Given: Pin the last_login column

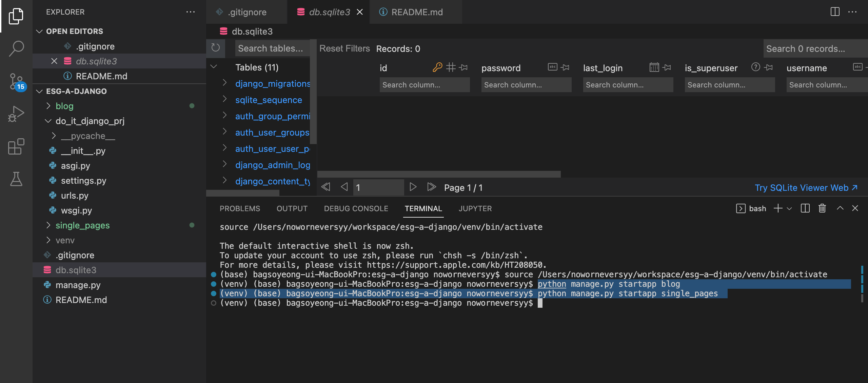Looking at the screenshot, I should coord(667,67).
